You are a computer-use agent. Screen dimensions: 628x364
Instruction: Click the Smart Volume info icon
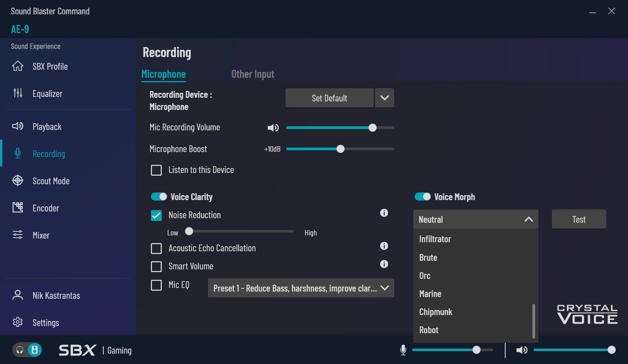coord(384,264)
